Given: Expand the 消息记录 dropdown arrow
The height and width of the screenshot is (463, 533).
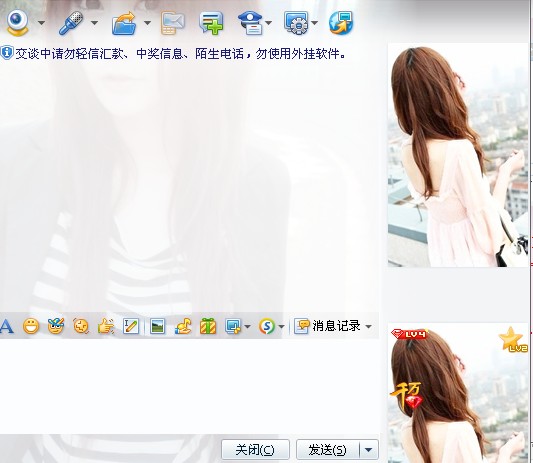Looking at the screenshot, I should (x=368, y=327).
